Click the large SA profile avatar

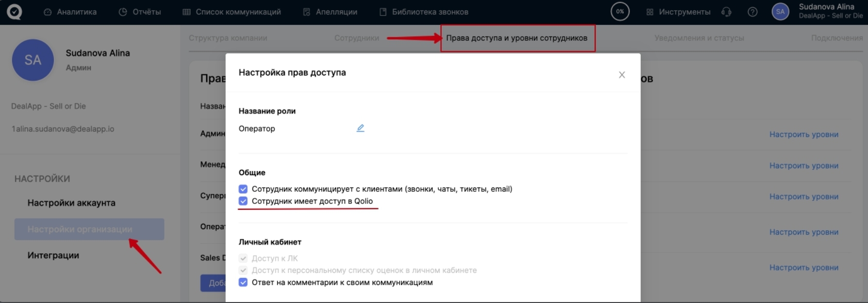[33, 60]
